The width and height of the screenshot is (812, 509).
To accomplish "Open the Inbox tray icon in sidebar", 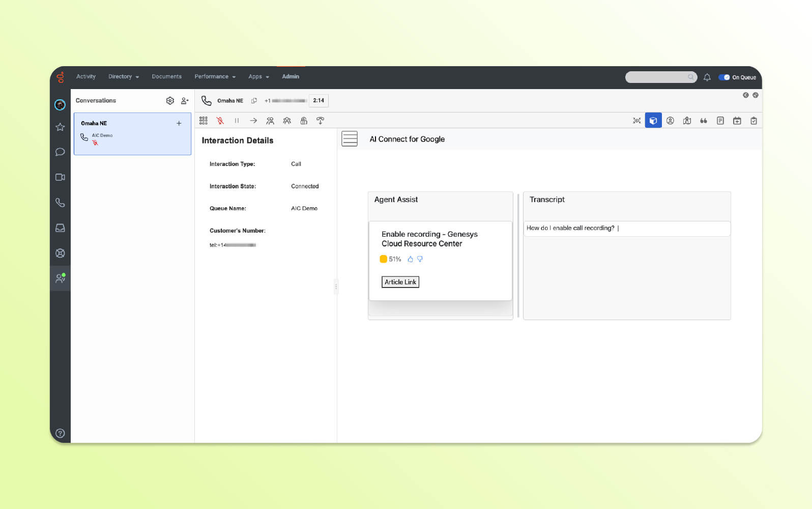I will pyautogui.click(x=60, y=228).
